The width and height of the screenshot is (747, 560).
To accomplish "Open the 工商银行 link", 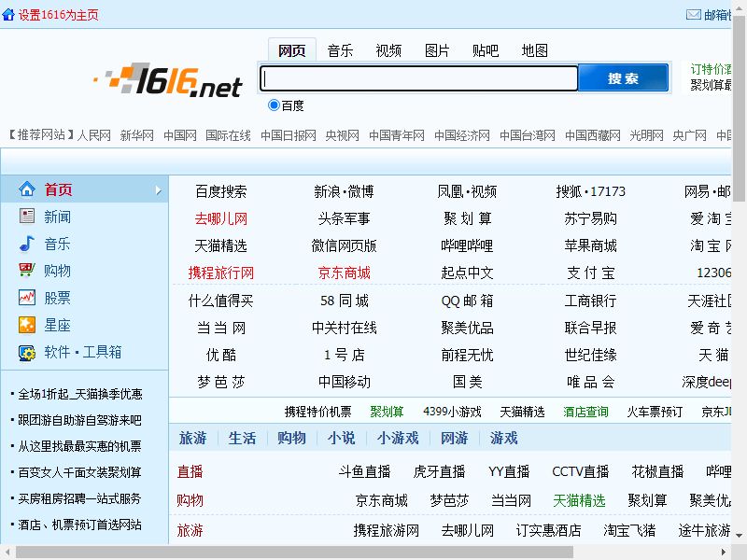I will (591, 301).
